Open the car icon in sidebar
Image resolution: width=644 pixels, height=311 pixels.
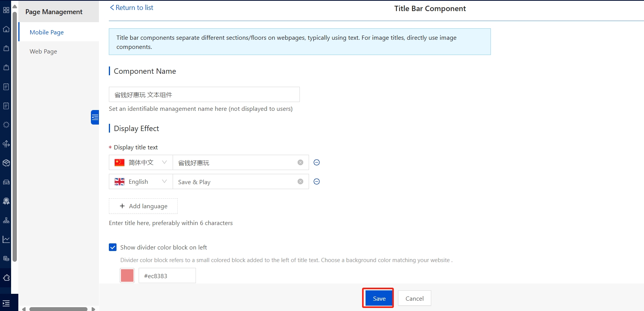[6, 182]
